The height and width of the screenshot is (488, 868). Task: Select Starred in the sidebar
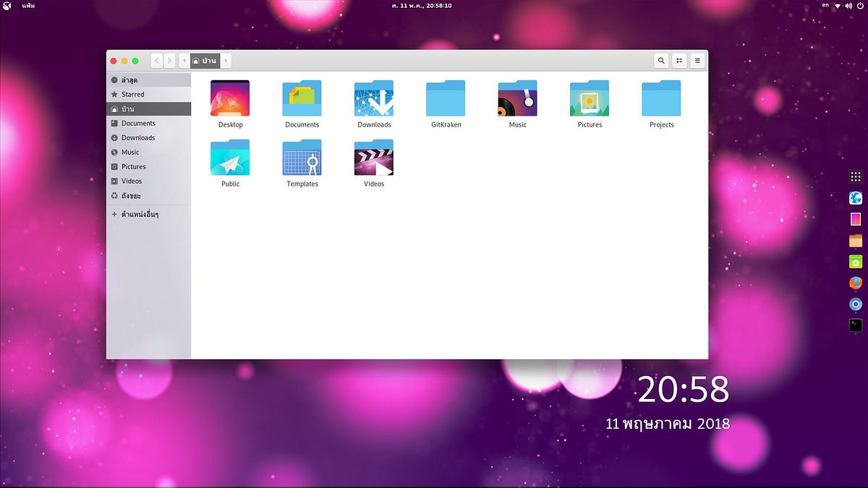(133, 94)
